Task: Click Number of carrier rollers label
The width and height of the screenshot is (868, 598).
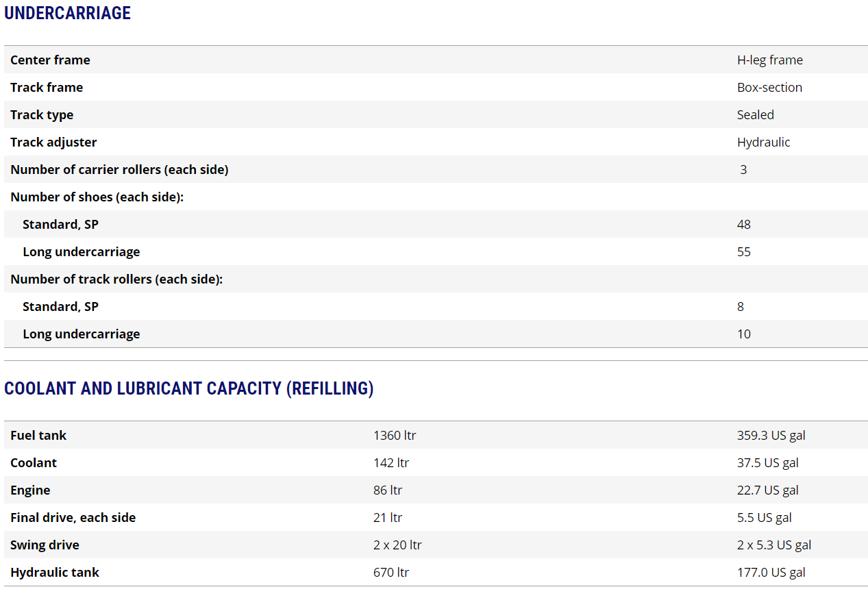Action: click(119, 169)
